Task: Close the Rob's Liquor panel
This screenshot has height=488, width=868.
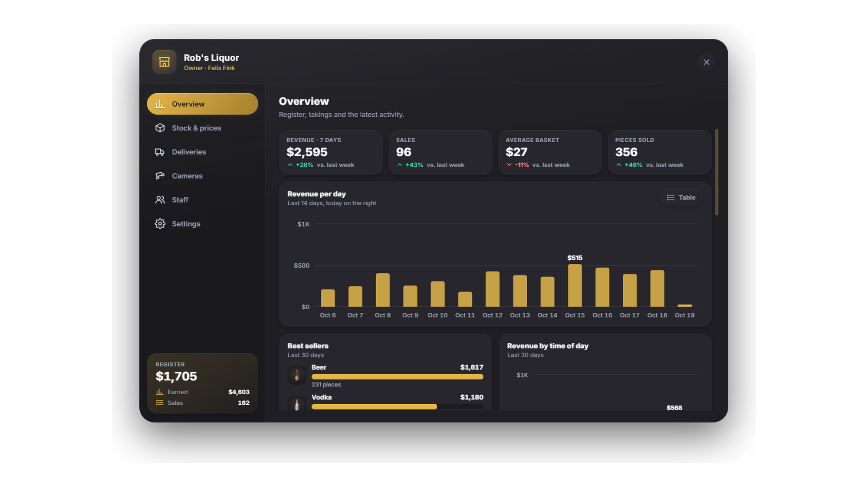Action: pos(706,62)
